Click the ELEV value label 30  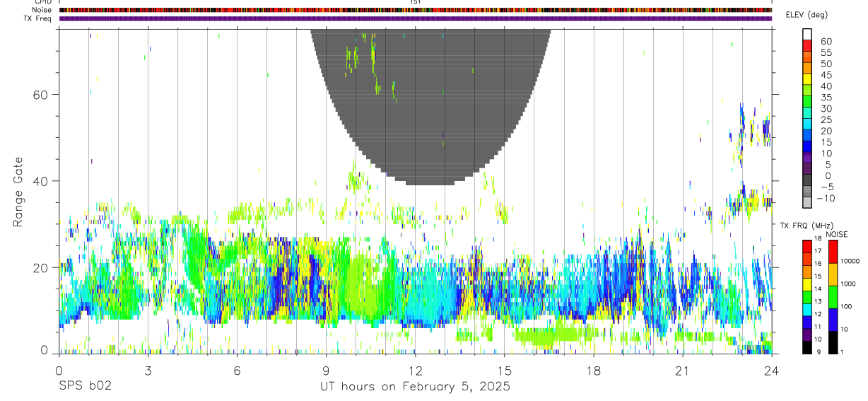825,109
